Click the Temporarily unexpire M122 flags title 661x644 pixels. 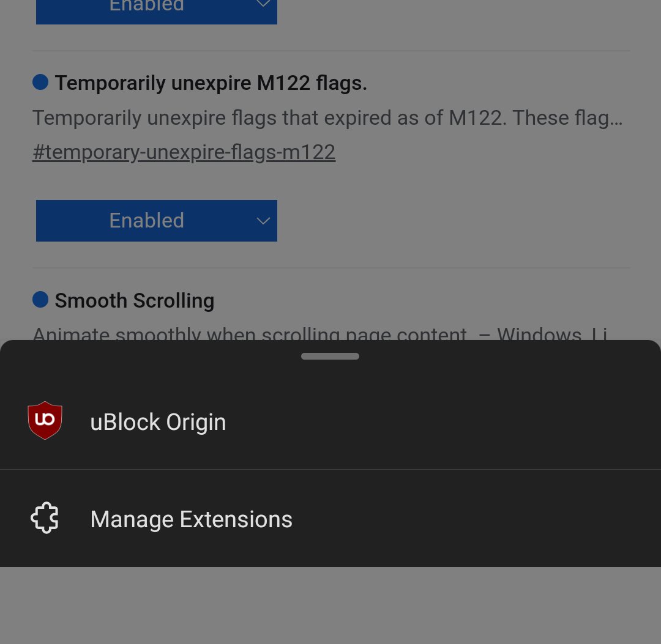click(x=211, y=83)
